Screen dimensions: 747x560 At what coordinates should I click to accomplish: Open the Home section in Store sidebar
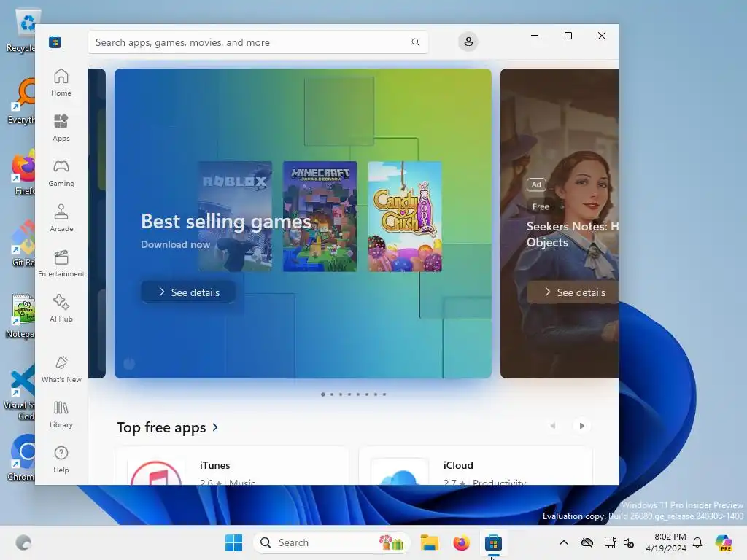click(x=61, y=83)
